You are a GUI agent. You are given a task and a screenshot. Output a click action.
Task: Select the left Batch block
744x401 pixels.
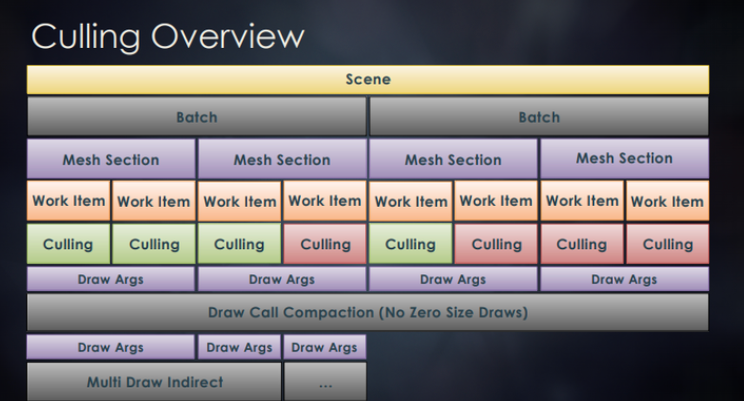197,117
